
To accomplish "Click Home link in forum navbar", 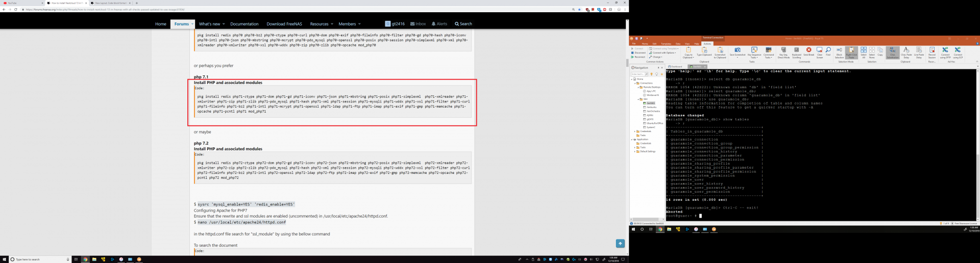I will pyautogui.click(x=161, y=24).
